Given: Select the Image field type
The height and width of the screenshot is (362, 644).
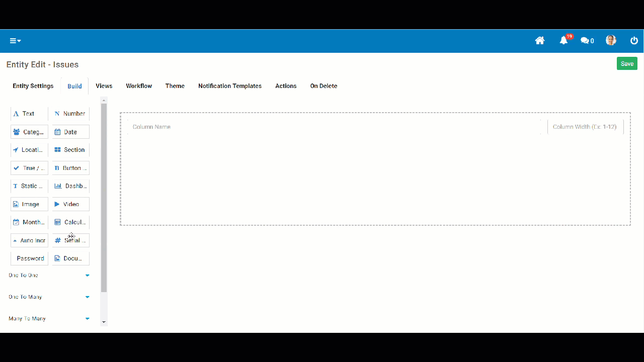Looking at the screenshot, I should point(29,204).
